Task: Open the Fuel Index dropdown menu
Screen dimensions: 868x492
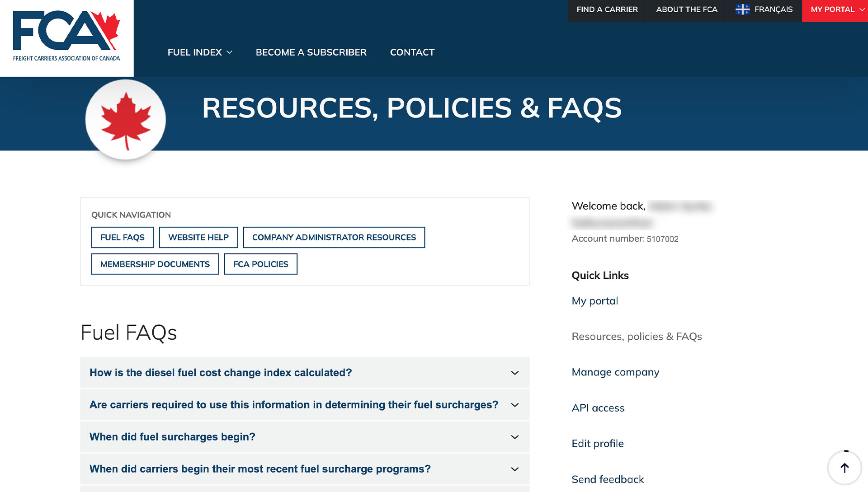Action: [x=200, y=52]
